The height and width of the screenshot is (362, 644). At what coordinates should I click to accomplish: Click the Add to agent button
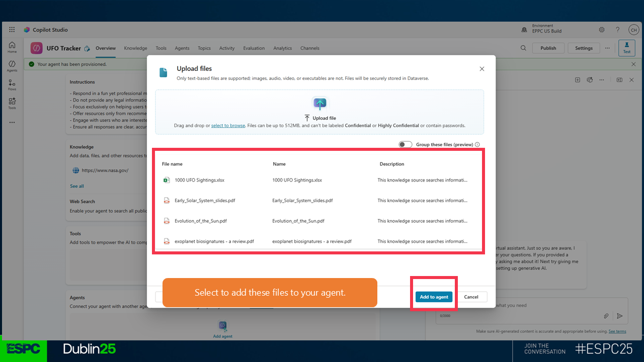pyautogui.click(x=434, y=297)
